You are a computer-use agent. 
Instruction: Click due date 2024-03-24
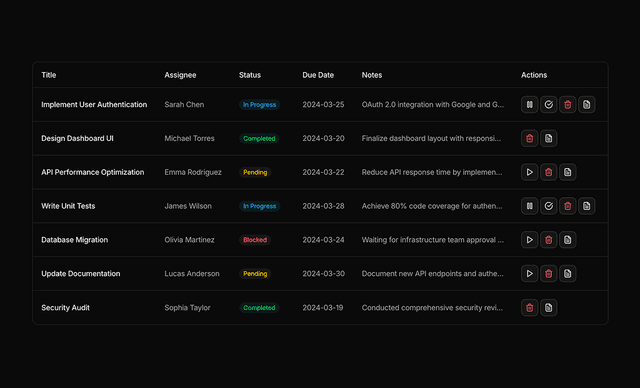323,240
